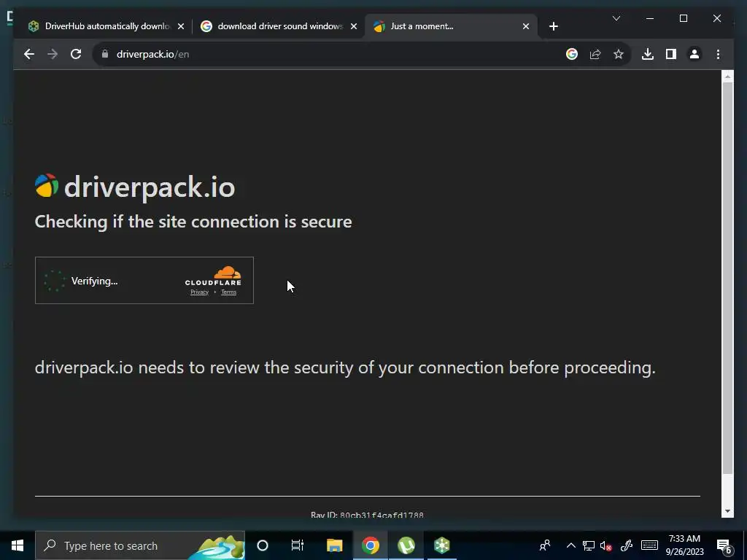The height and width of the screenshot is (560, 747).
Task: Click the muted volume tray icon
Action: coord(606,545)
